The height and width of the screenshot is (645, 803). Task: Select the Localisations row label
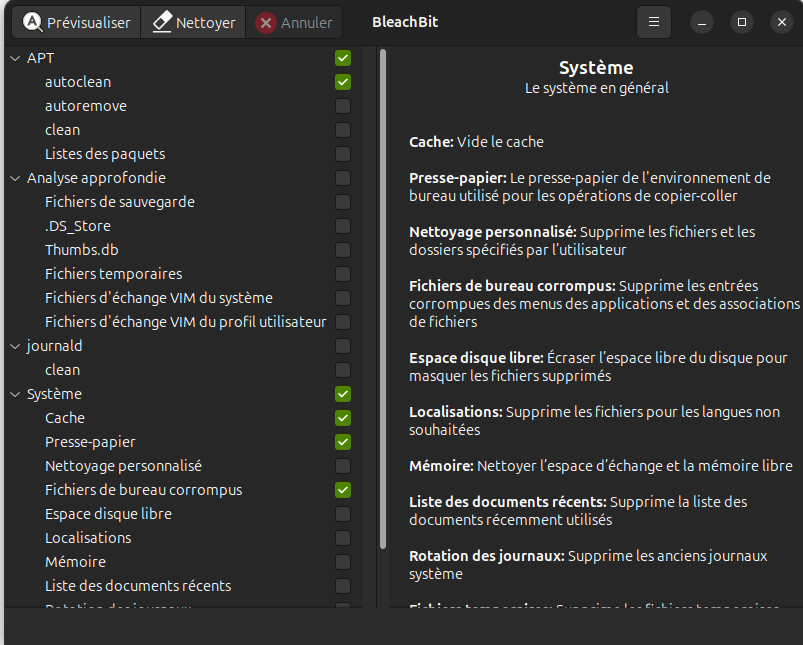coord(88,538)
